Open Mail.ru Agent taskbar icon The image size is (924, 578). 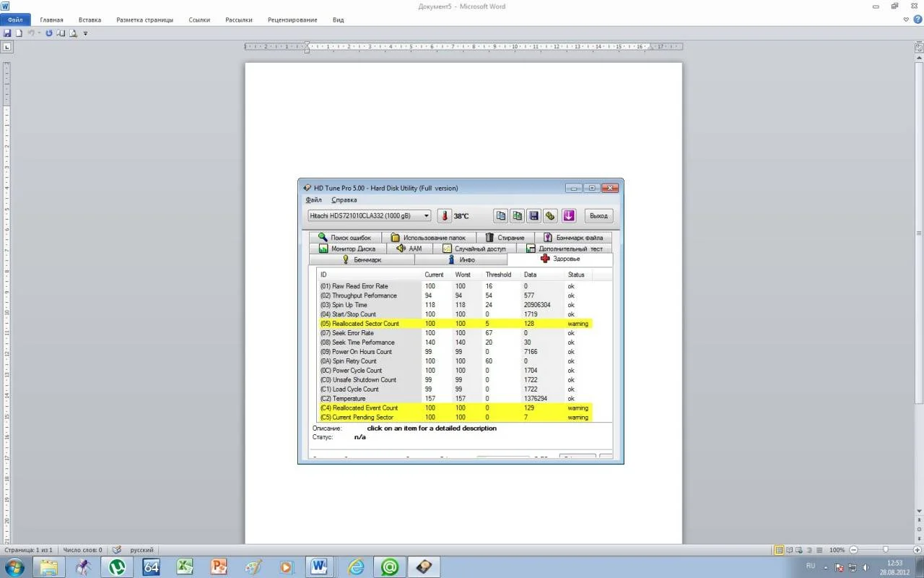(390, 567)
